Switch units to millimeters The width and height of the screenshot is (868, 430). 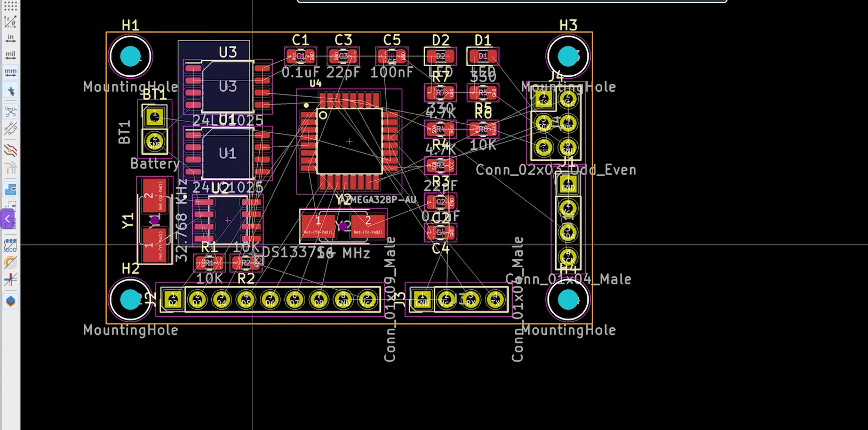click(10, 71)
